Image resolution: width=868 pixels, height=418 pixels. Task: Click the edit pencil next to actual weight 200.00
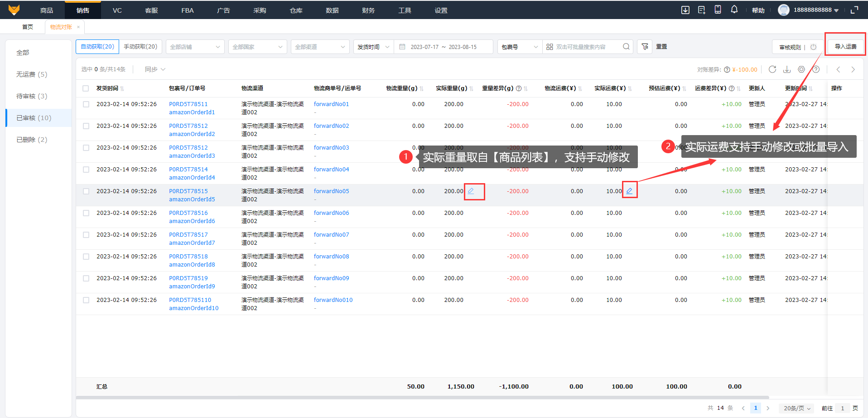pos(471,191)
